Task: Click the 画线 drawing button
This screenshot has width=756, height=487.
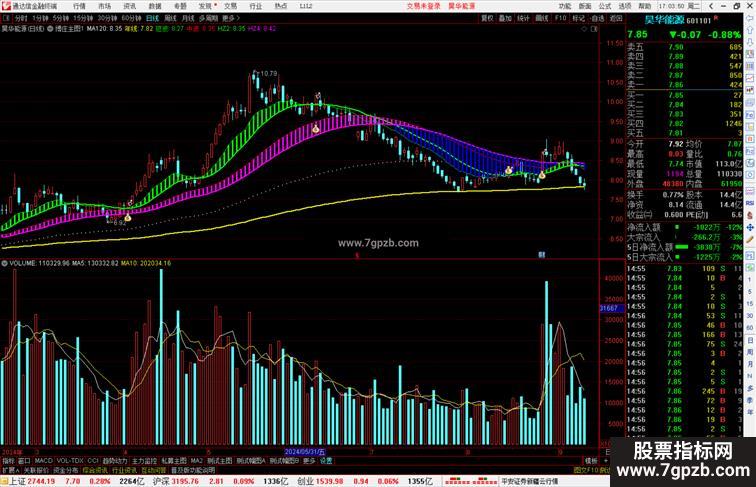Action: (542, 18)
